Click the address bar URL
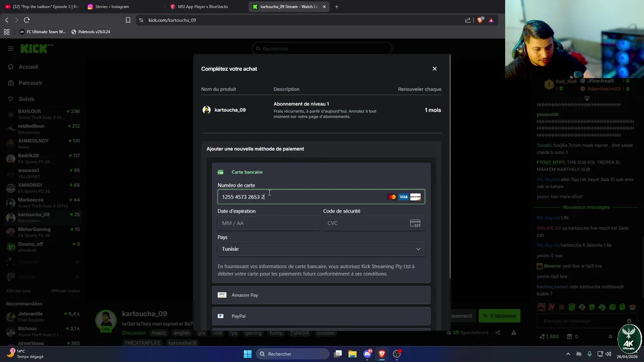The width and height of the screenshot is (644, 362). point(172,20)
